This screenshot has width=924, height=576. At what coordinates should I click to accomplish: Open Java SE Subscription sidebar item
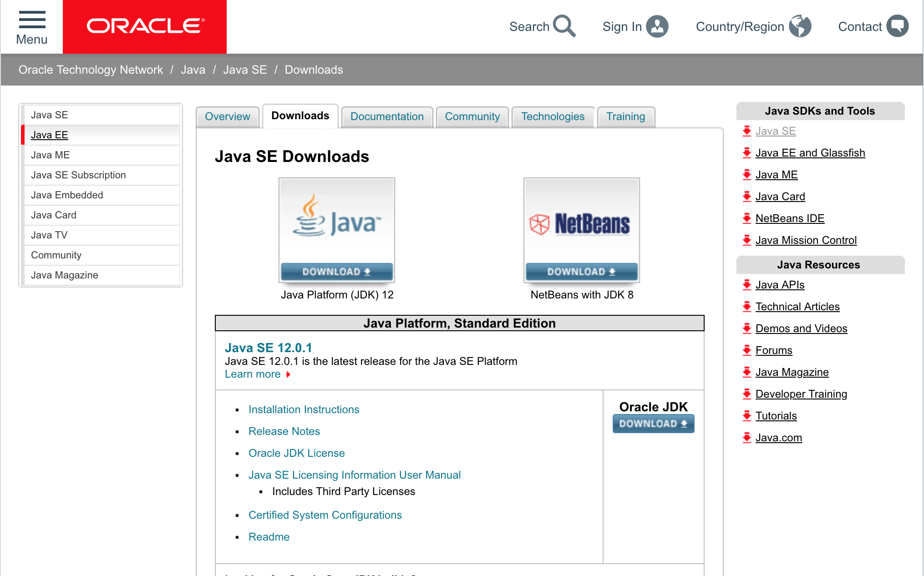(78, 175)
